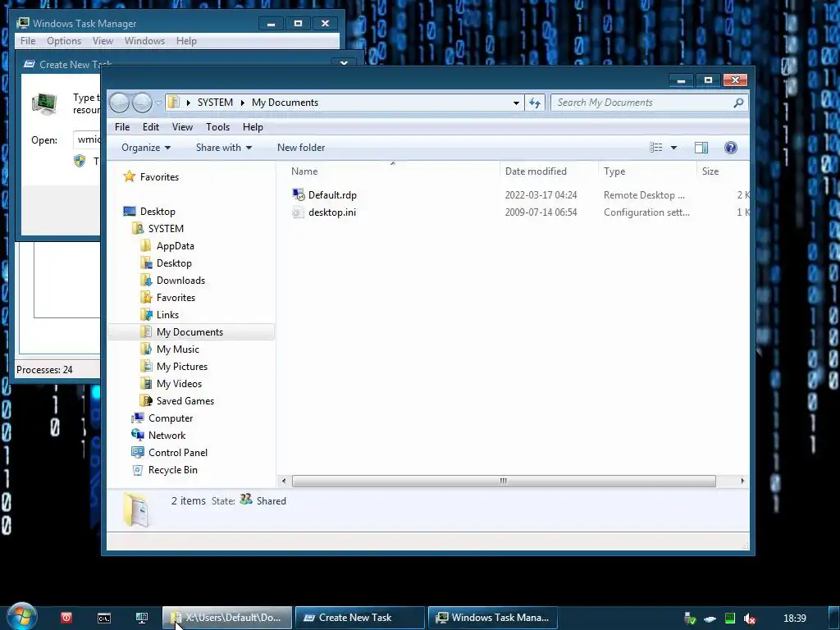Select My Documents in the tree
This screenshot has width=840, height=630.
tap(189, 332)
